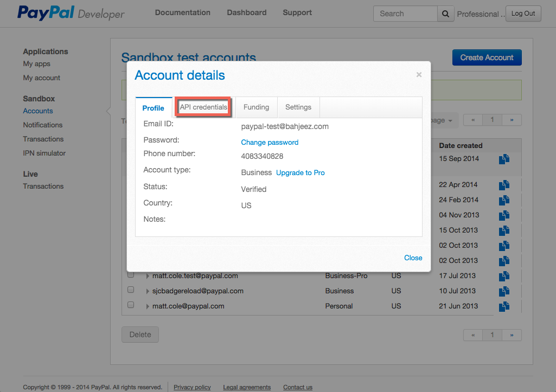This screenshot has width=556, height=392.
Task: Click the Legal agreements footer link
Action: (247, 388)
